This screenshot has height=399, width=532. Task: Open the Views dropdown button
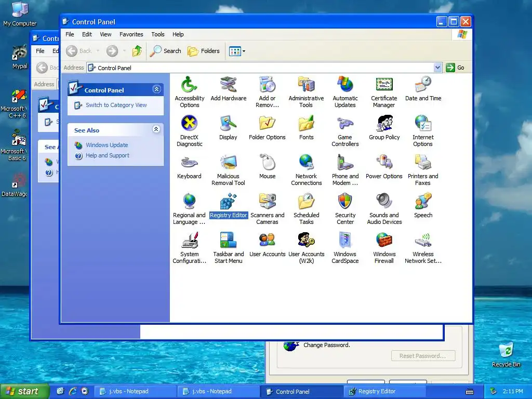tap(237, 51)
